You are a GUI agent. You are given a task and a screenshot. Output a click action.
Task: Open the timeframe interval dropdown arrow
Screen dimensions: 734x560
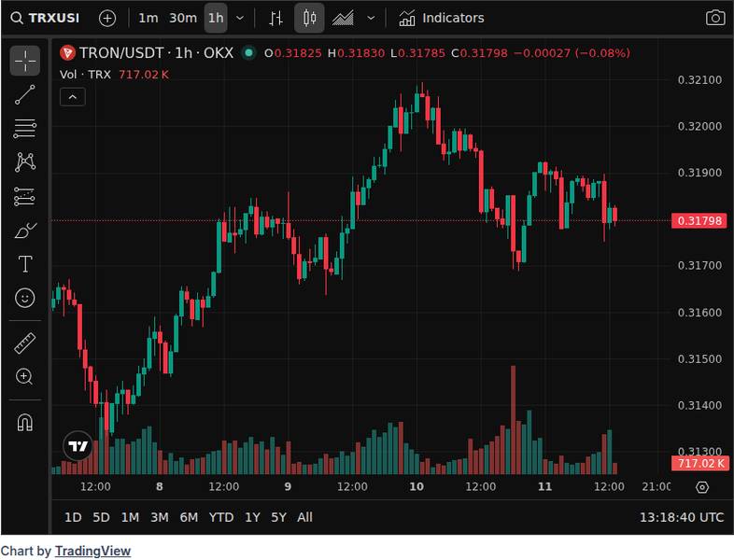240,19
